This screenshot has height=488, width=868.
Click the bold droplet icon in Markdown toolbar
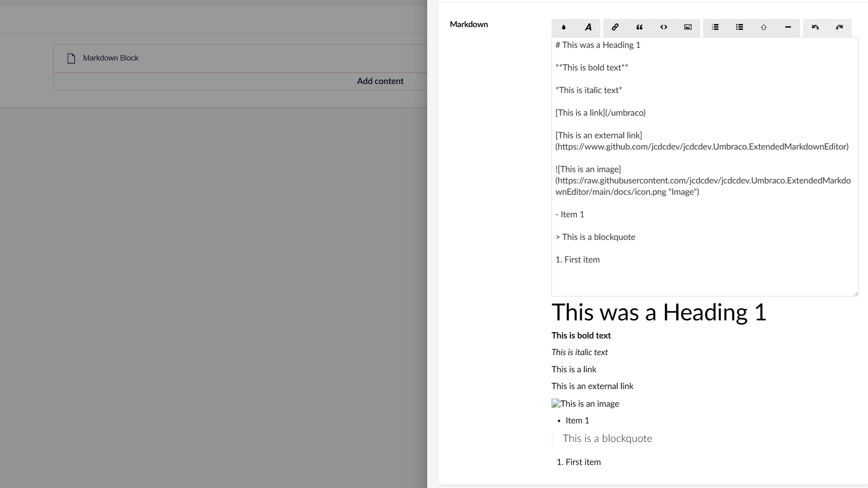564,27
